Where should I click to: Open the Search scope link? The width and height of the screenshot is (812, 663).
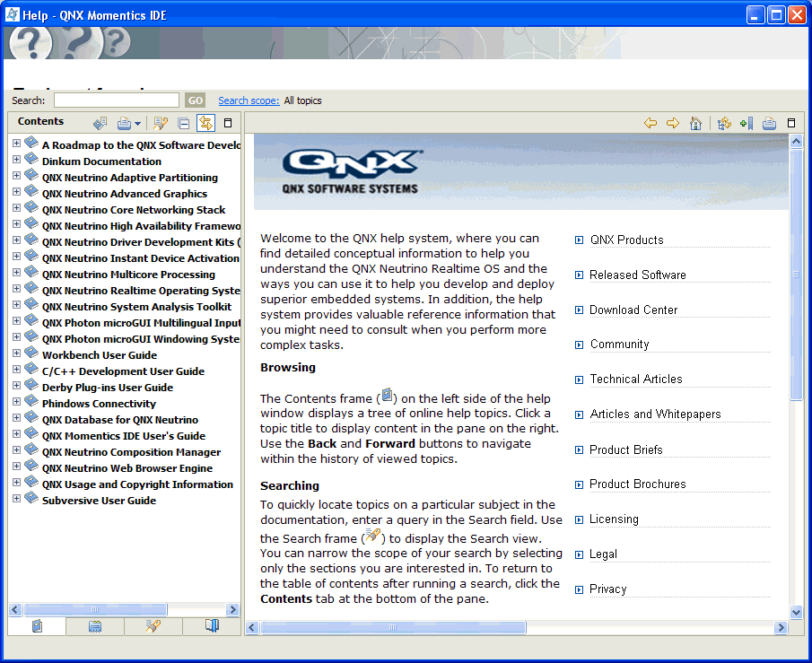(x=249, y=100)
